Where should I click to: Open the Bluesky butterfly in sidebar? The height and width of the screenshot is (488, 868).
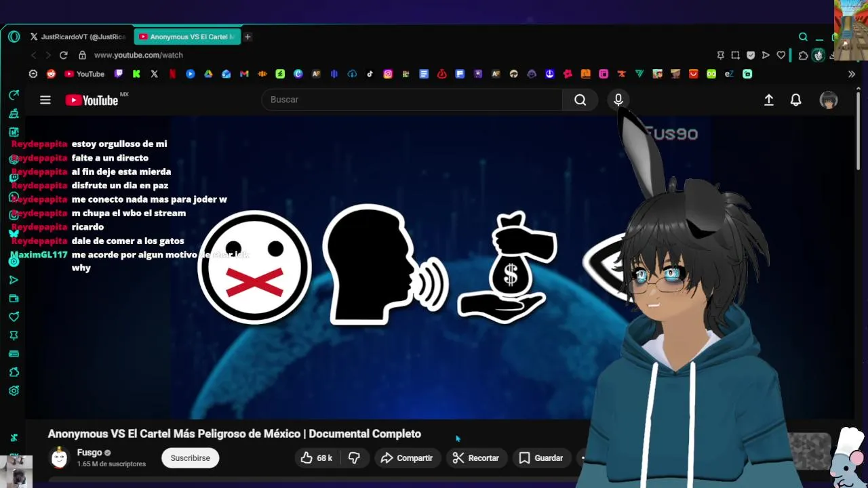tap(14, 234)
